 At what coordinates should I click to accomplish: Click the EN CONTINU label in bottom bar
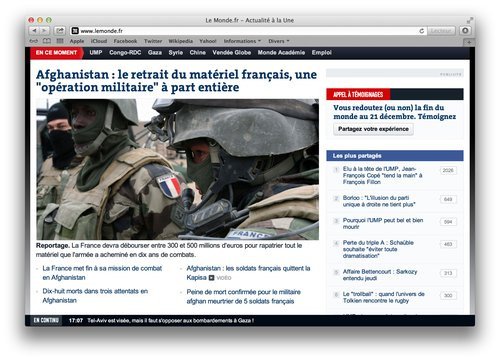46,320
